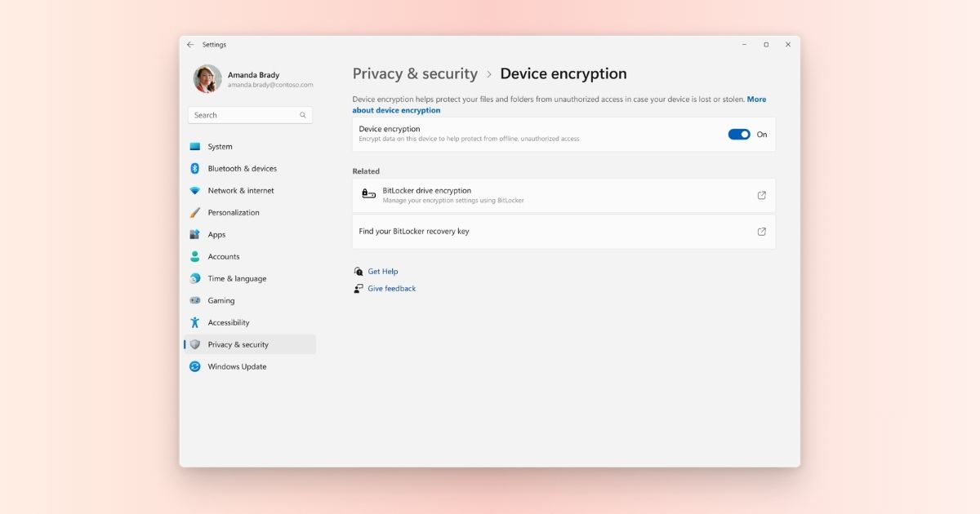Click the On label beside toggle
The width and height of the screenshot is (980, 514).
pos(762,135)
